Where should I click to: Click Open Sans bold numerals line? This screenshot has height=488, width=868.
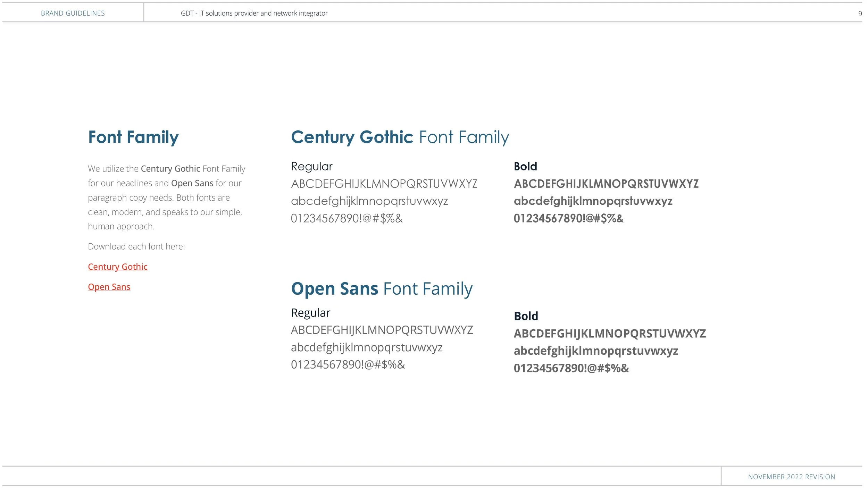[571, 368]
